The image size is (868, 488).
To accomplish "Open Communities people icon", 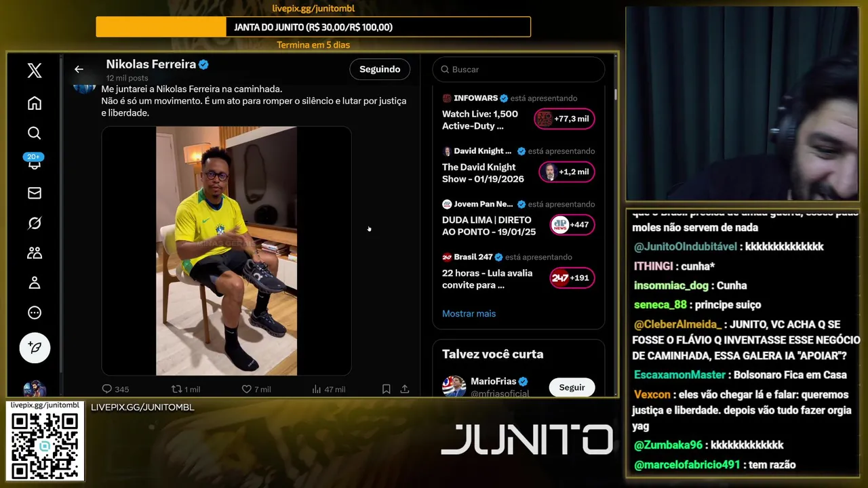I will coord(35,253).
